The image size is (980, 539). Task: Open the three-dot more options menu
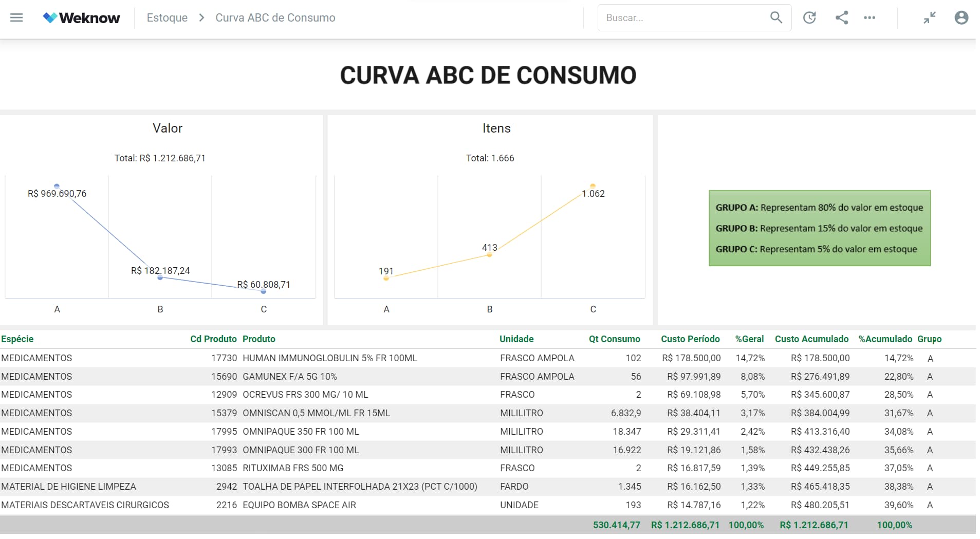[x=870, y=17]
